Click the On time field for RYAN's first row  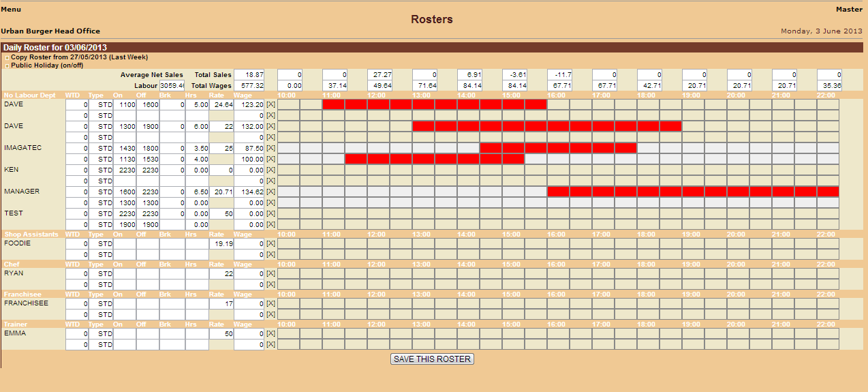point(125,273)
